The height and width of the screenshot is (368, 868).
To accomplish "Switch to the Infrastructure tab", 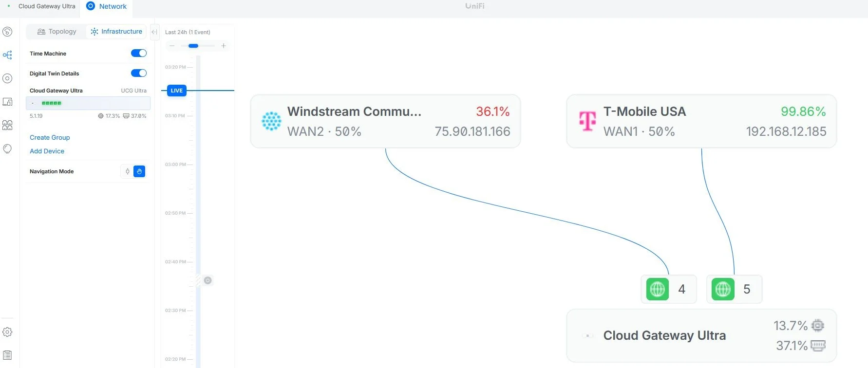I will click(x=116, y=32).
